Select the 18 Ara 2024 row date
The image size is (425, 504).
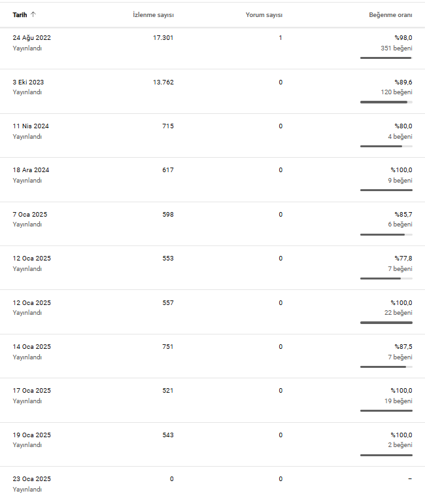pos(31,170)
